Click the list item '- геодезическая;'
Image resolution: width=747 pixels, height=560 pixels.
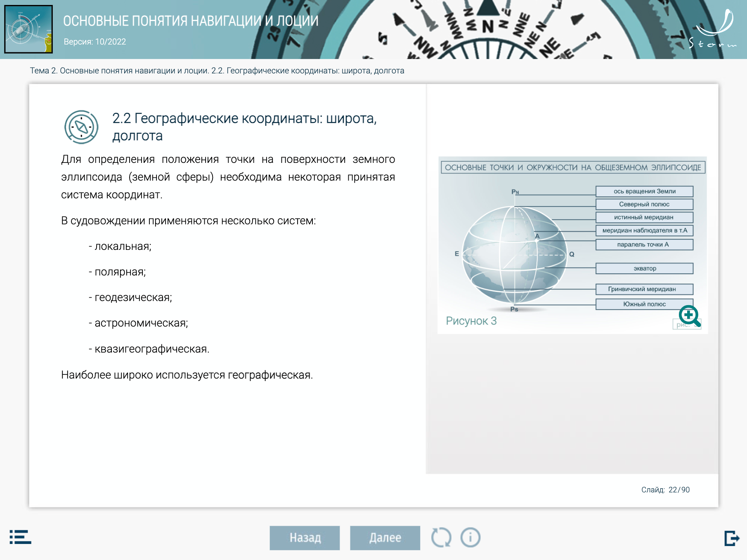130,297
